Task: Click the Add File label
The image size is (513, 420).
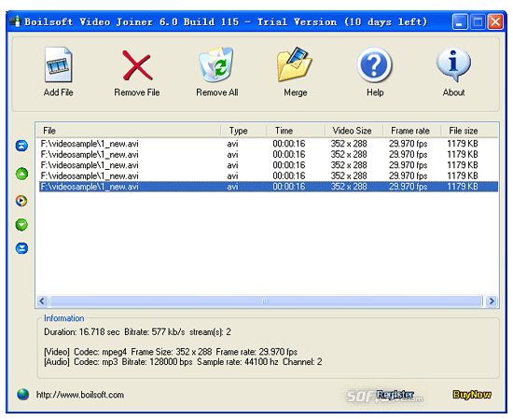Action: 58,92
